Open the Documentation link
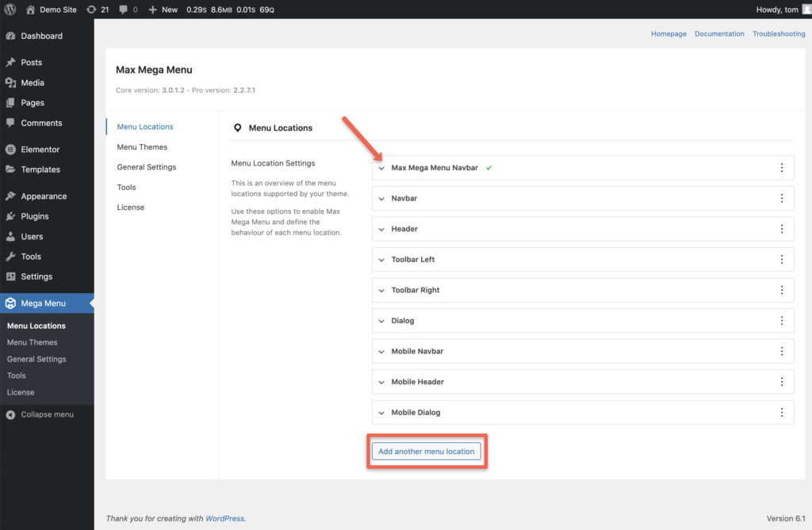This screenshot has height=530, width=812. point(719,34)
